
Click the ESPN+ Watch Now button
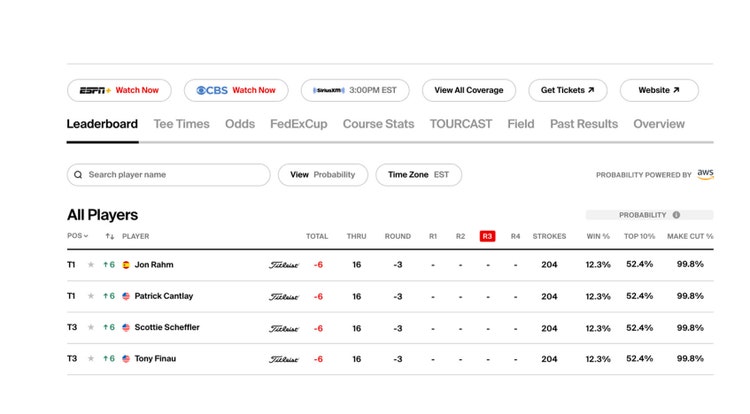point(119,90)
